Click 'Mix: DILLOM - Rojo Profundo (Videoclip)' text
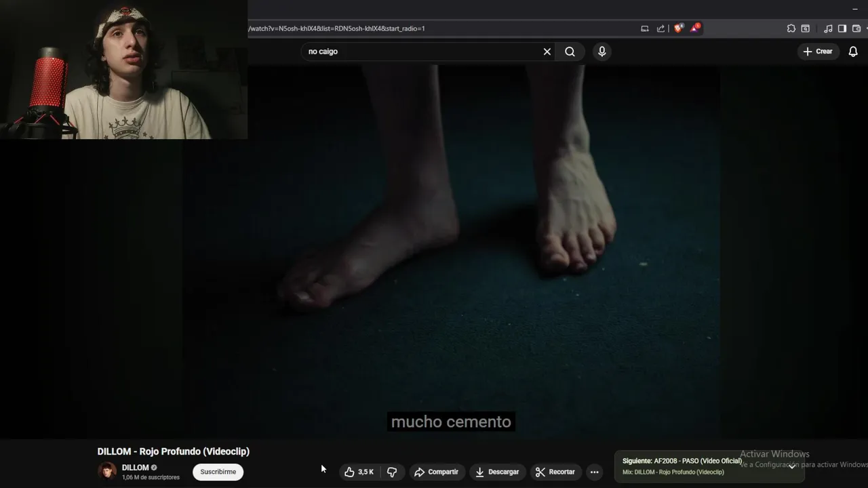The image size is (868, 488). pyautogui.click(x=673, y=472)
